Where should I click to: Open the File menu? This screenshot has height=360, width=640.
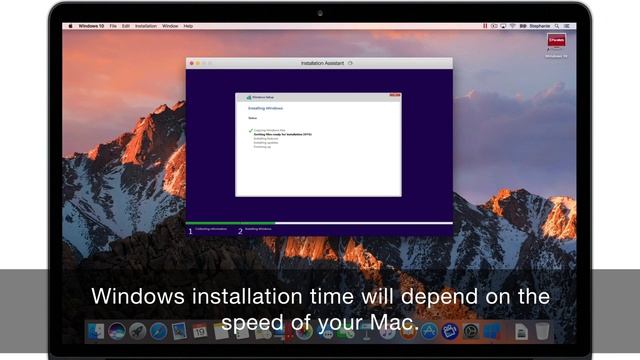tap(113, 26)
